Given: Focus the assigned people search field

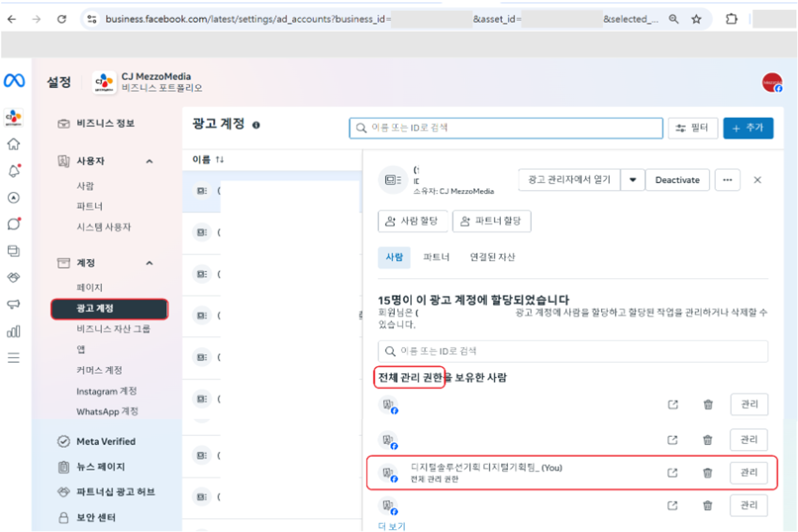Looking at the screenshot, I should click(x=573, y=351).
